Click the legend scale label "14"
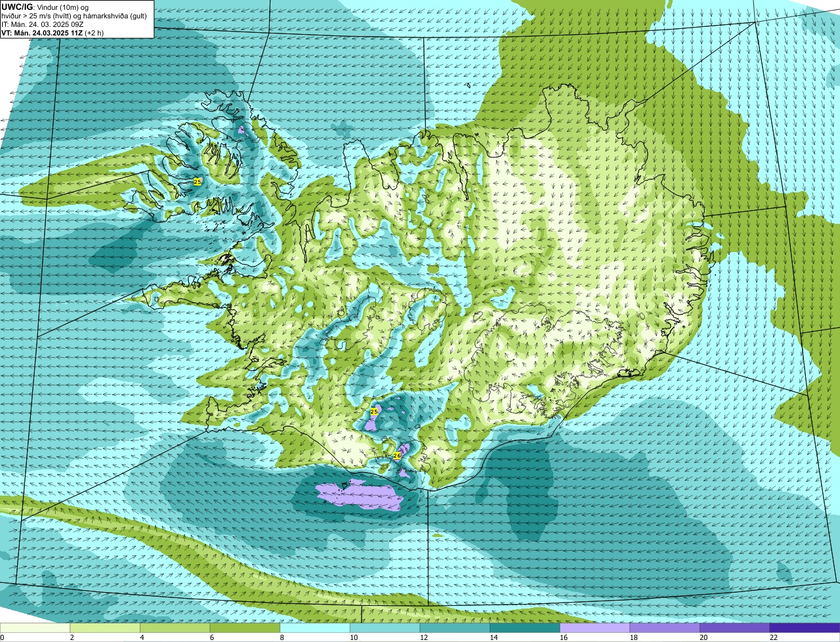 click(493, 637)
